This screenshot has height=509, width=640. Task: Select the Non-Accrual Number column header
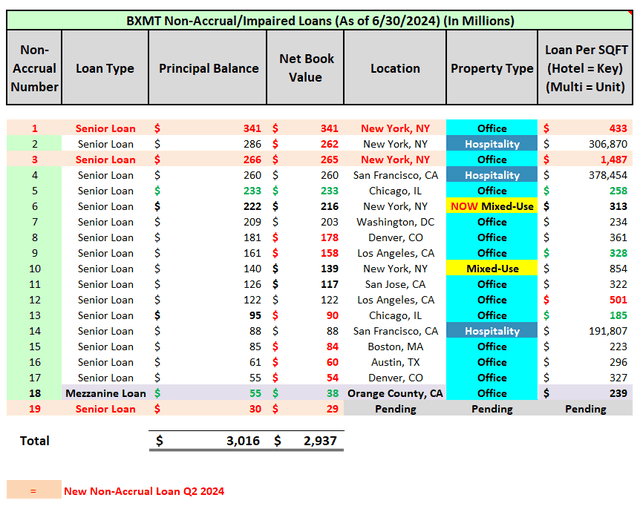click(34, 68)
